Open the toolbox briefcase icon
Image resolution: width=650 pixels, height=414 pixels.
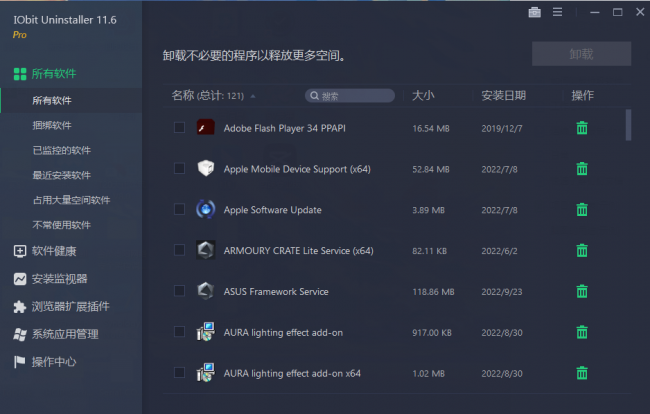(534, 12)
